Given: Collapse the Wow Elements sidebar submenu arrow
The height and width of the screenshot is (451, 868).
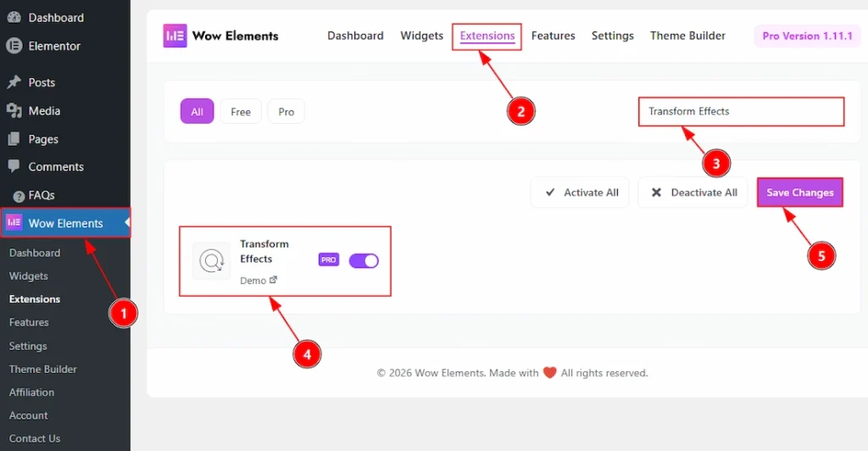Looking at the screenshot, I should [127, 222].
